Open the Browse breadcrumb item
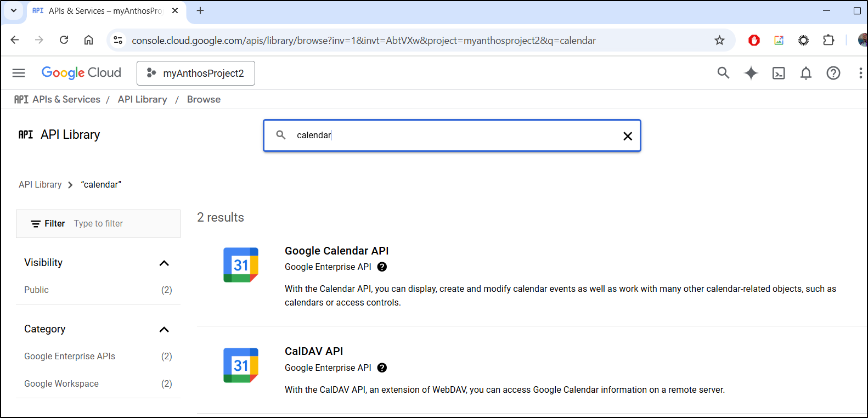868x418 pixels. (x=204, y=99)
